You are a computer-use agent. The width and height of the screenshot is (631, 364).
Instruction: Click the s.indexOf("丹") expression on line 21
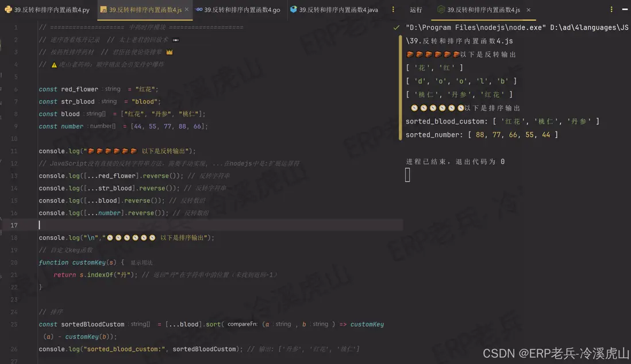click(107, 275)
